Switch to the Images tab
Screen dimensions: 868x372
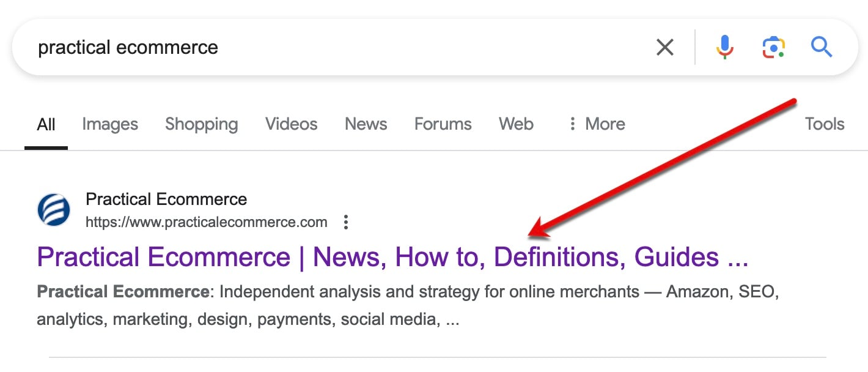pos(110,124)
